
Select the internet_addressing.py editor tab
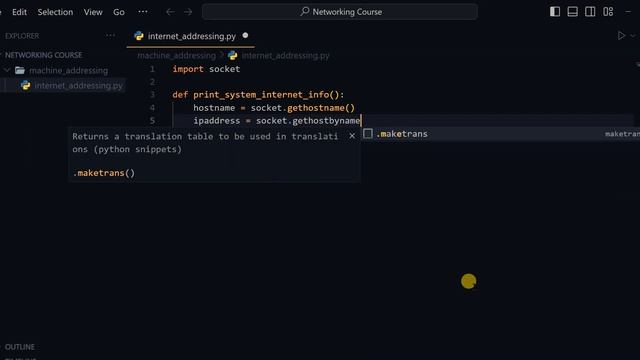[x=190, y=36]
